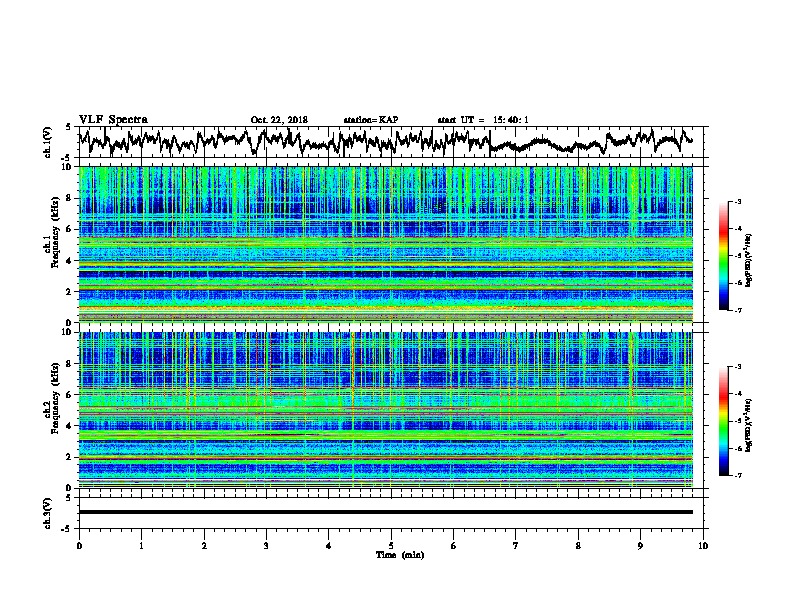Click the log(PSD) label beside ch.2 colorbar
Screen dimensions: 792x612
pos(749,425)
